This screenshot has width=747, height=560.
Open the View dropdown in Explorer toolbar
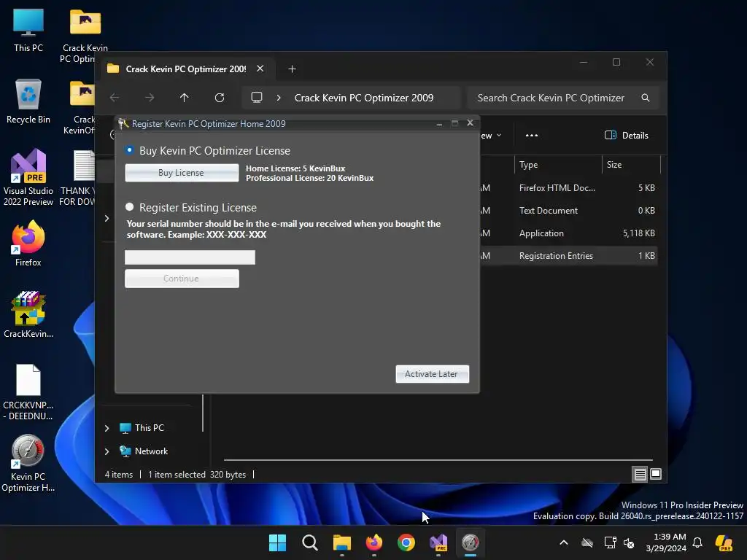click(491, 135)
